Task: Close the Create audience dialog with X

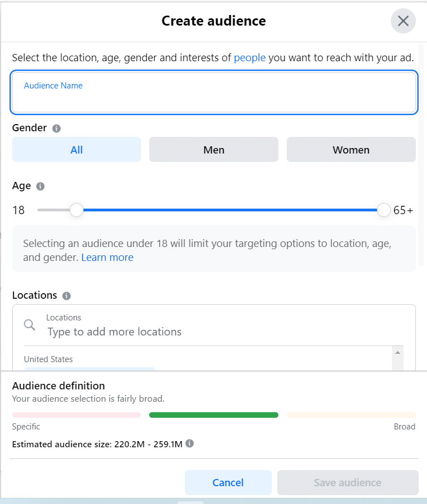Action: [403, 21]
